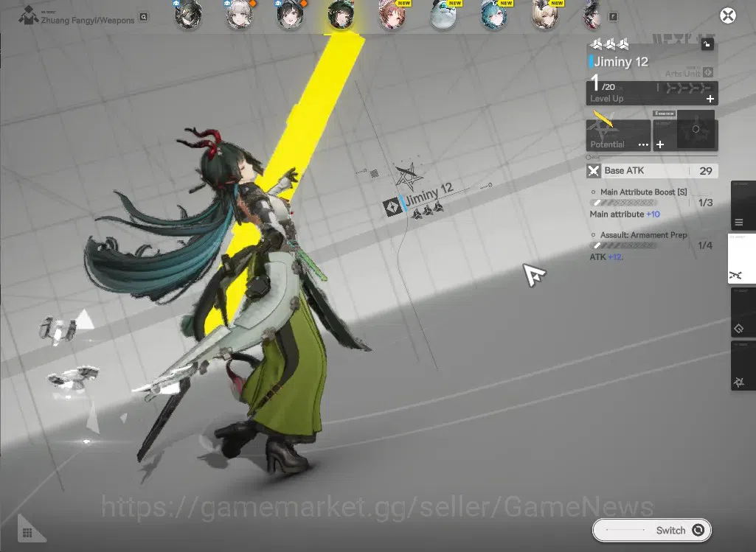
Task: Open the Potential panel
Action: click(x=619, y=136)
